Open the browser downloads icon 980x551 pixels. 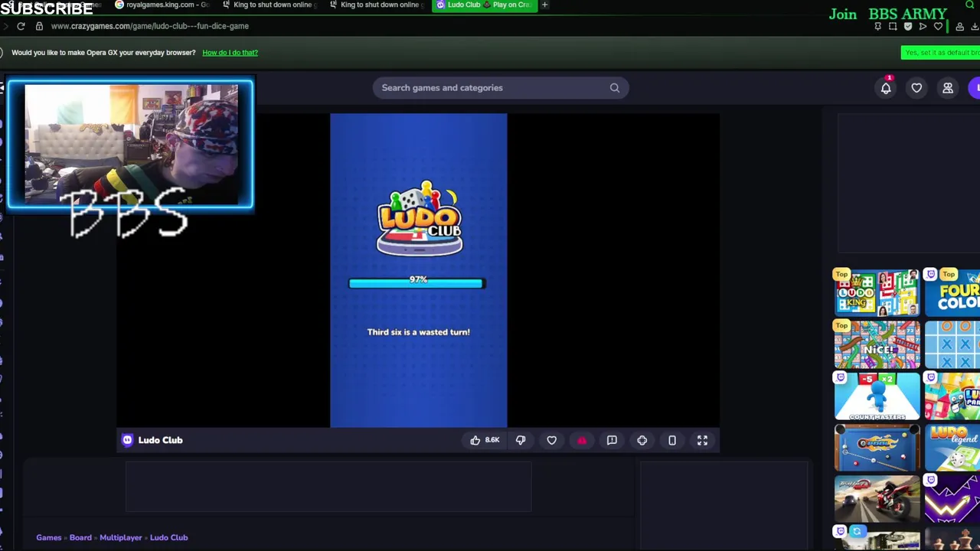(975, 27)
